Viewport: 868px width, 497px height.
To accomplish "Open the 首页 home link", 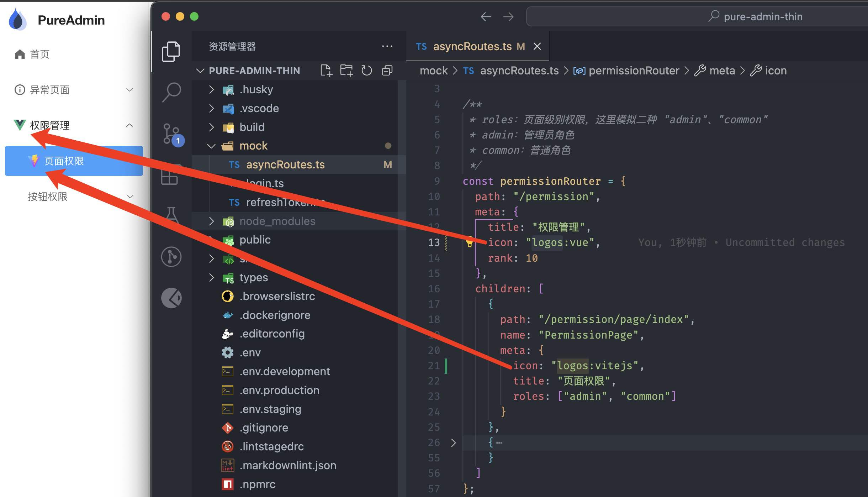I will [39, 54].
